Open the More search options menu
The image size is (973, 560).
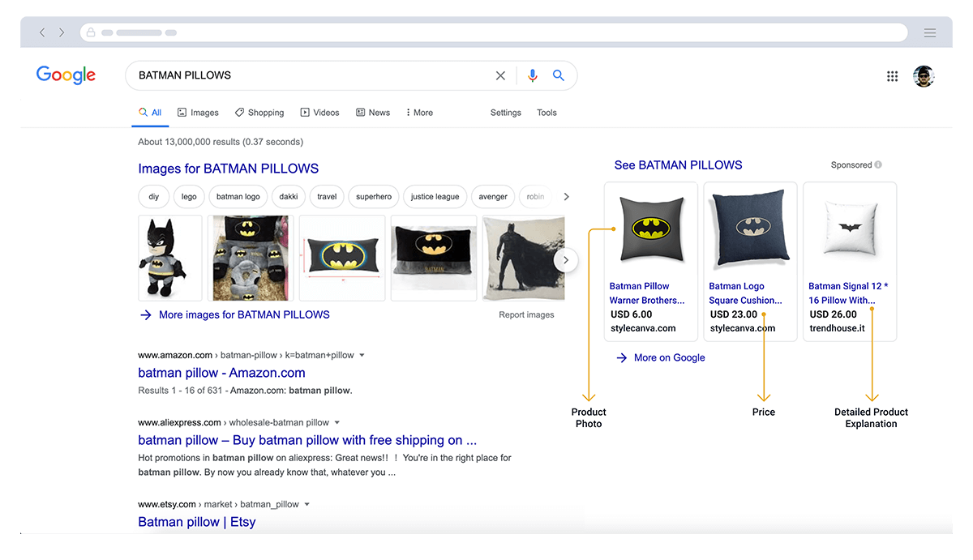pos(419,113)
